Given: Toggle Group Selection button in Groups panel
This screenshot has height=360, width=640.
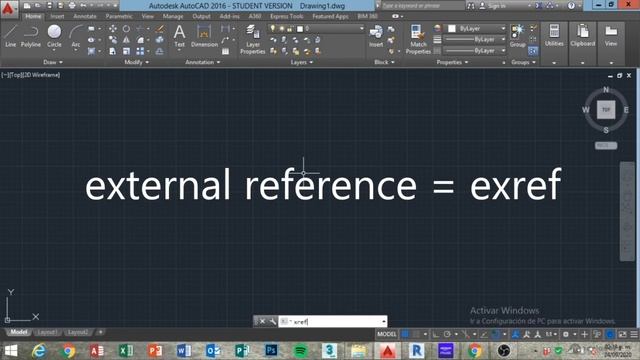Looking at the screenshot, I should point(533,51).
